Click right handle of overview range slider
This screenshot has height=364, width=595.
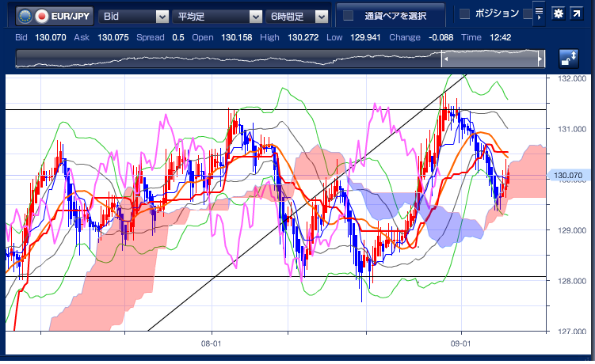[x=540, y=59]
